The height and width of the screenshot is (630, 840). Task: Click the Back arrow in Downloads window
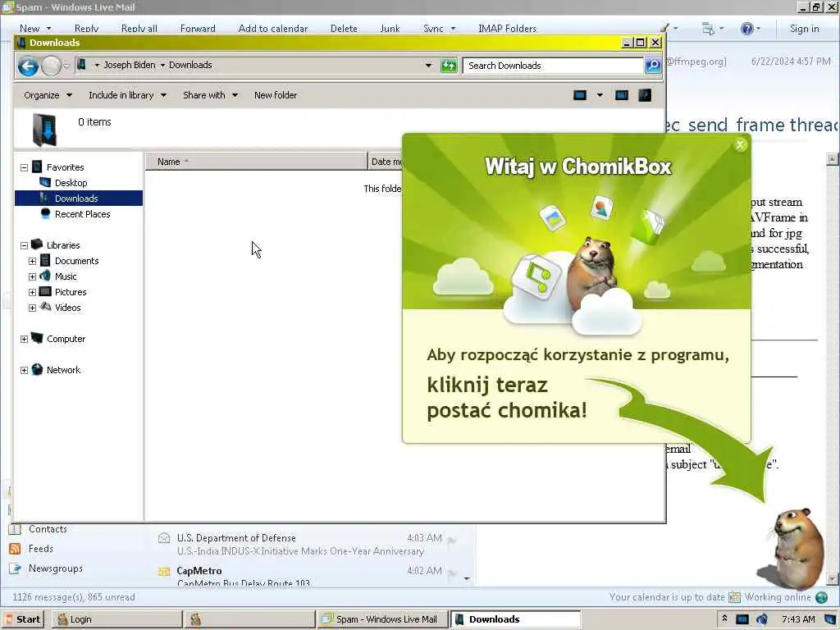pos(28,66)
